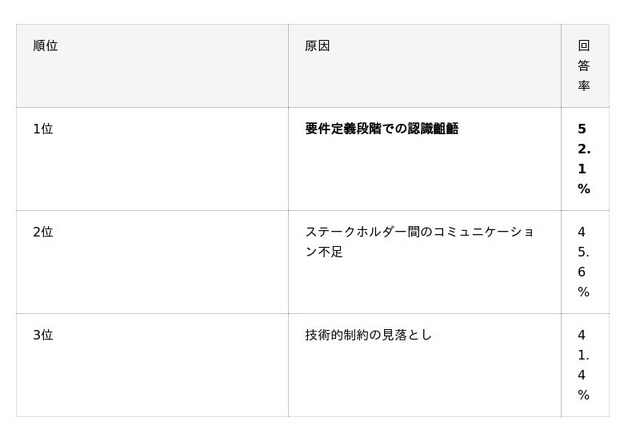Select the ステークホルダー間のコミュニケーション不足 cell
The height and width of the screenshot is (441, 640).
(x=419, y=242)
